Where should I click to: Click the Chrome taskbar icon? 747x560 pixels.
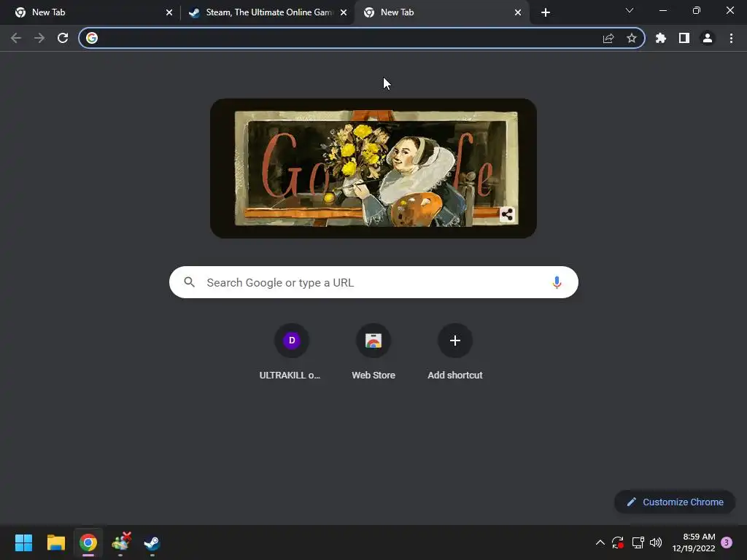pyautogui.click(x=88, y=542)
